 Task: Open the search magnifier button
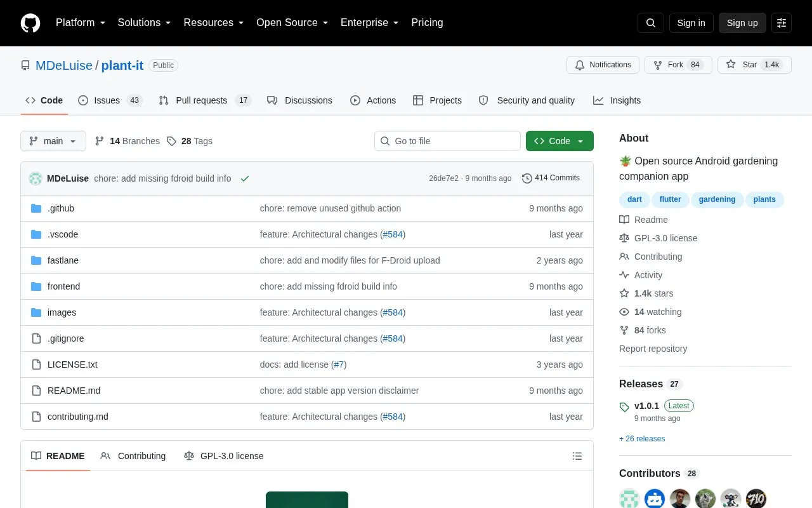click(651, 23)
